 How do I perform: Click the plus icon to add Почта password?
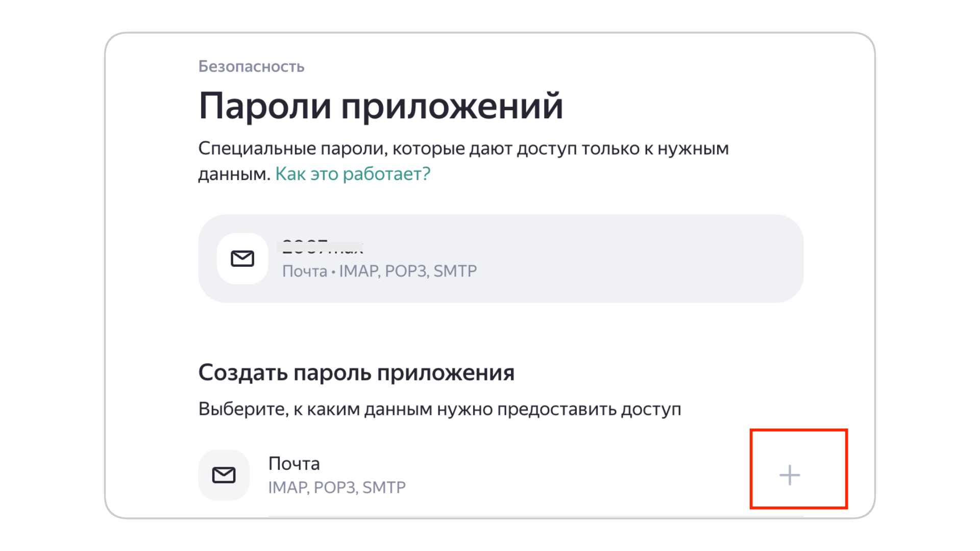click(790, 475)
